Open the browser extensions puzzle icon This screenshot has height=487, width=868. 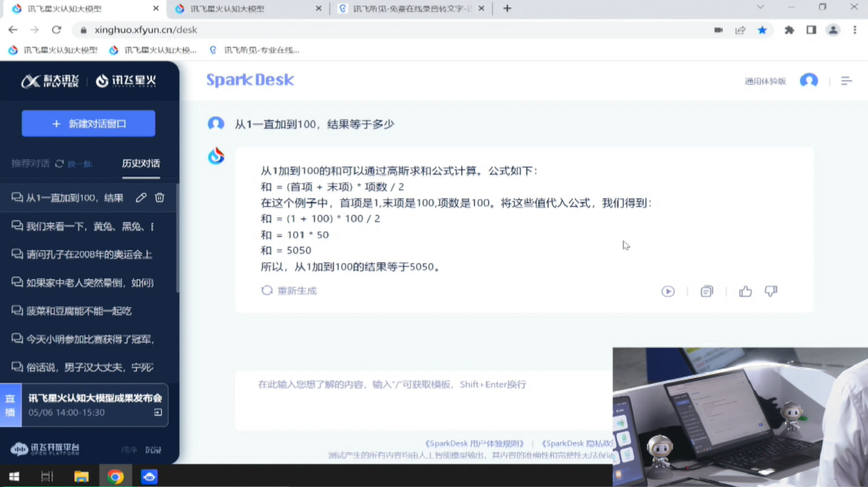tap(789, 30)
